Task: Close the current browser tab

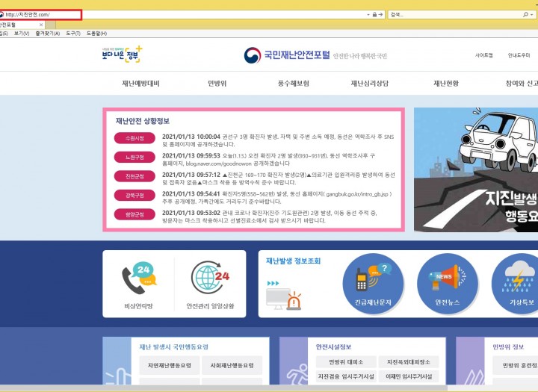Action: (x=41, y=25)
